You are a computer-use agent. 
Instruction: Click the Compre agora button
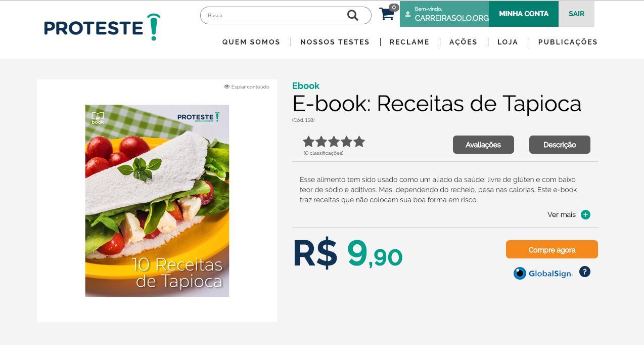(552, 249)
